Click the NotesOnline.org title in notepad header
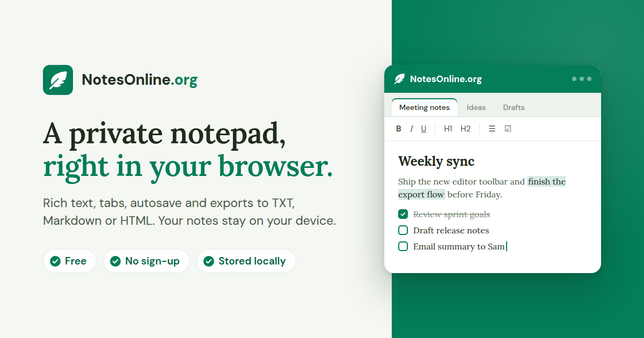This screenshot has height=338, width=644. pos(446,79)
